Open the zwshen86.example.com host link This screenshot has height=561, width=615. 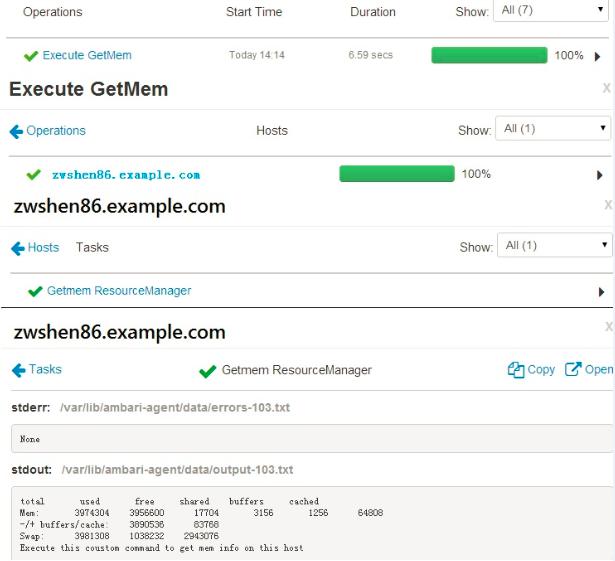click(x=126, y=175)
